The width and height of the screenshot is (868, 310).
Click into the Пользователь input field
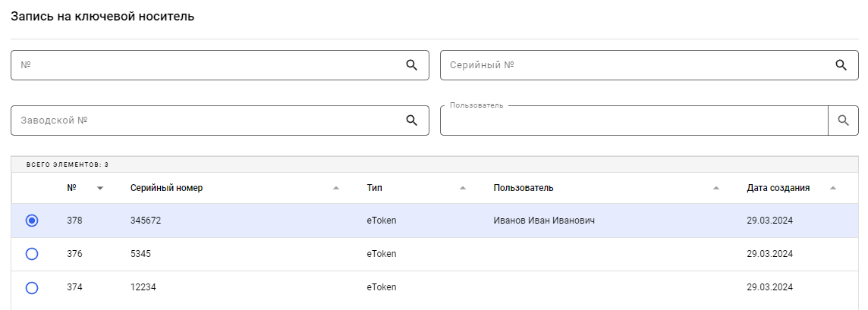(x=634, y=121)
